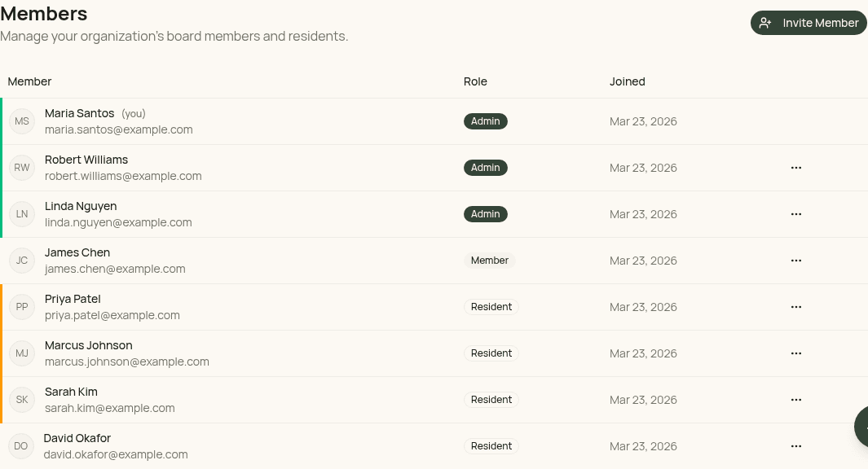Click the (you) label beside Maria Santos
868x469 pixels.
134,114
